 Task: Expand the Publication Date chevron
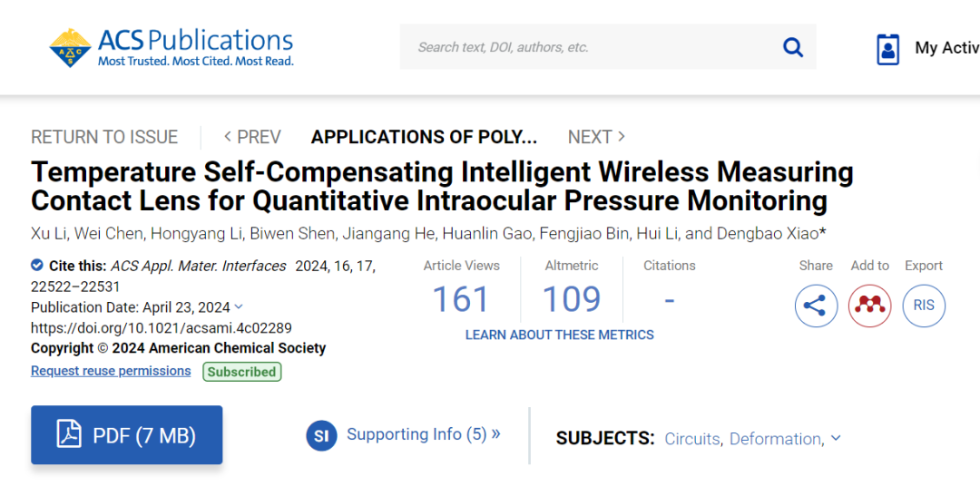click(x=238, y=306)
